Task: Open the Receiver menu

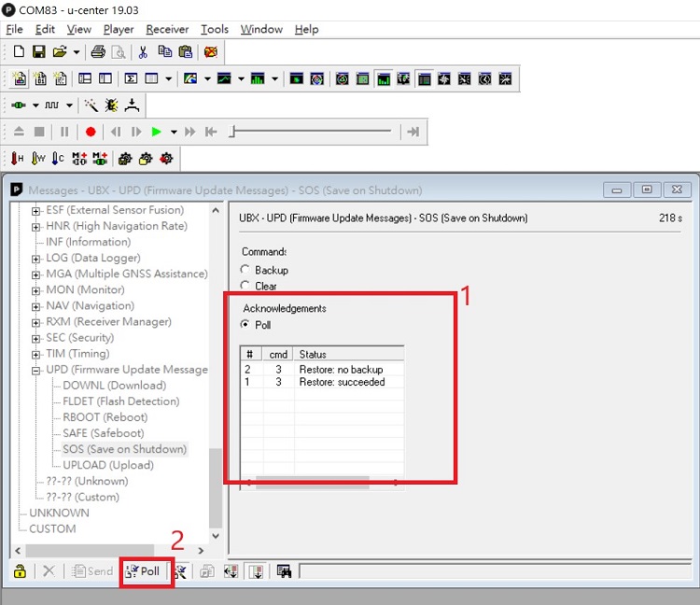Action: pos(167,30)
